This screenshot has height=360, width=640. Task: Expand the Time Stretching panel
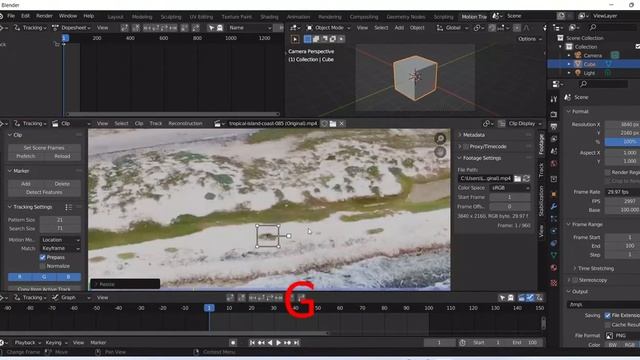pyautogui.click(x=596, y=269)
